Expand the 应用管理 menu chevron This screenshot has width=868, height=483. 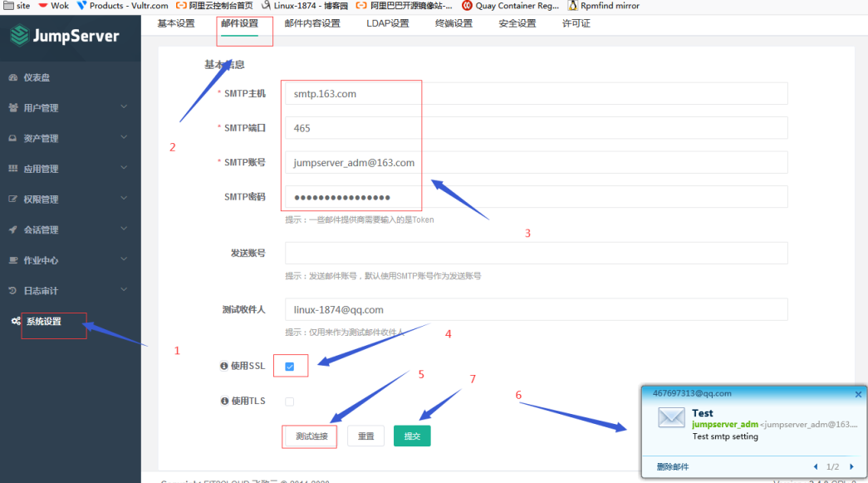(x=124, y=168)
